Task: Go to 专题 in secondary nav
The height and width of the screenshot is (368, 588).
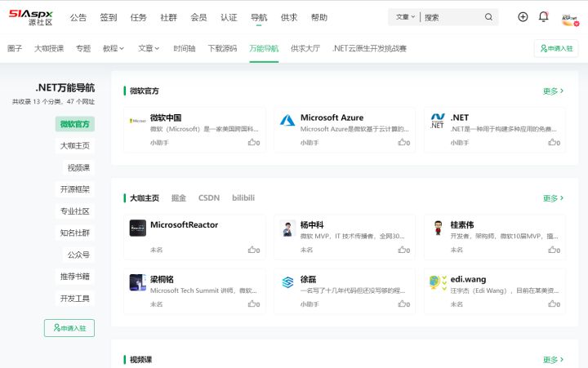Action: [x=83, y=48]
